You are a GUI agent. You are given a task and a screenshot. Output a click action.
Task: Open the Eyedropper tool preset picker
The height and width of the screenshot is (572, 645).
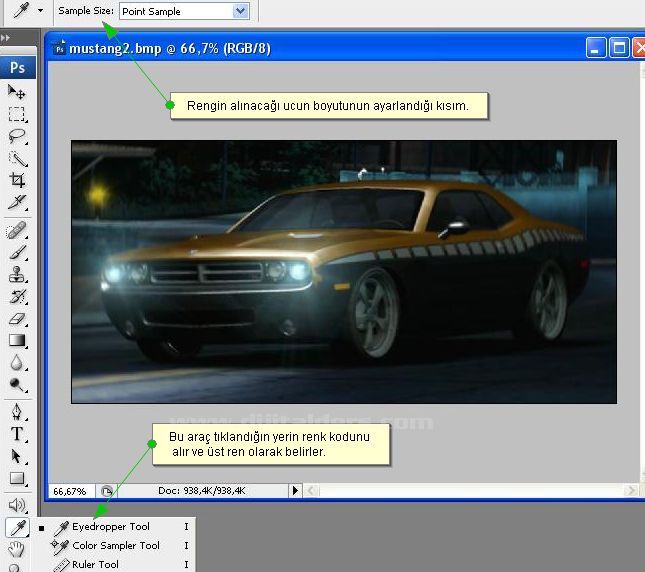[40, 11]
